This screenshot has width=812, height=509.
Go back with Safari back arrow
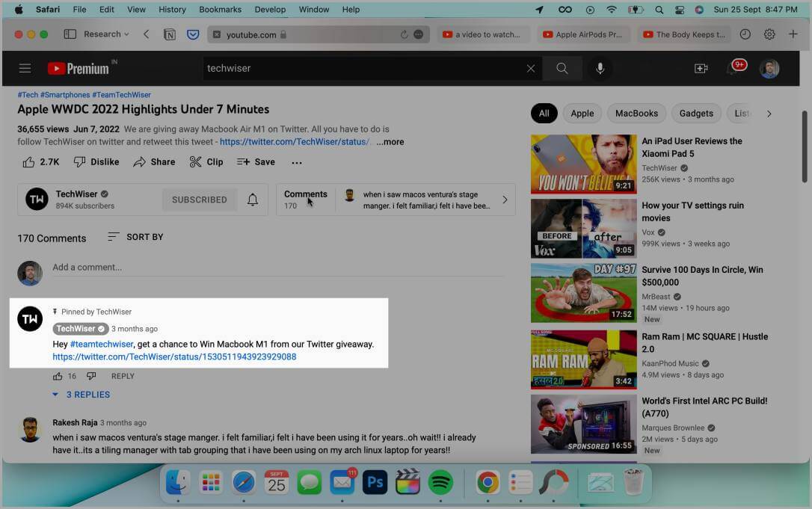pos(146,34)
